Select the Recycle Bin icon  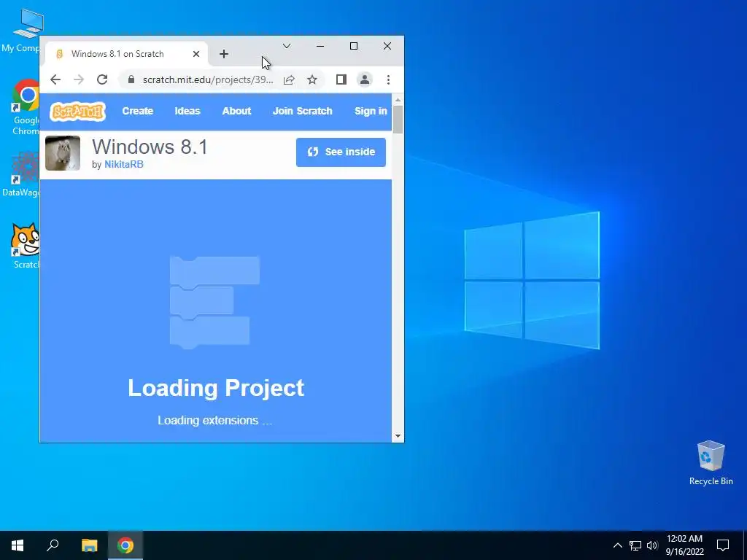point(711,463)
